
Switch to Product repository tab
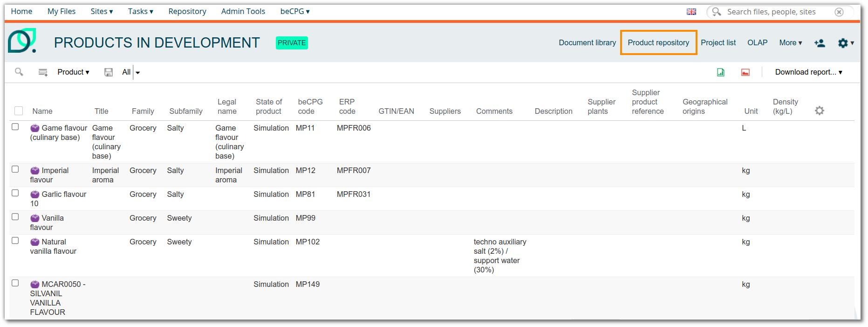658,42
